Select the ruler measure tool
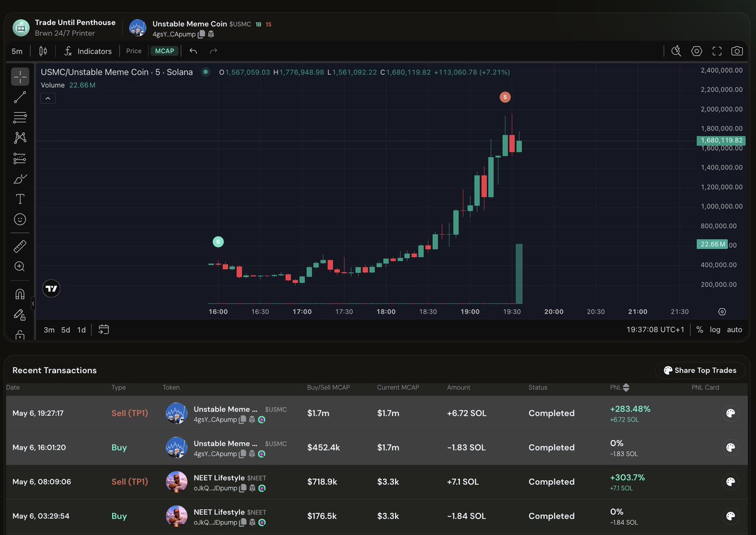 click(x=20, y=246)
